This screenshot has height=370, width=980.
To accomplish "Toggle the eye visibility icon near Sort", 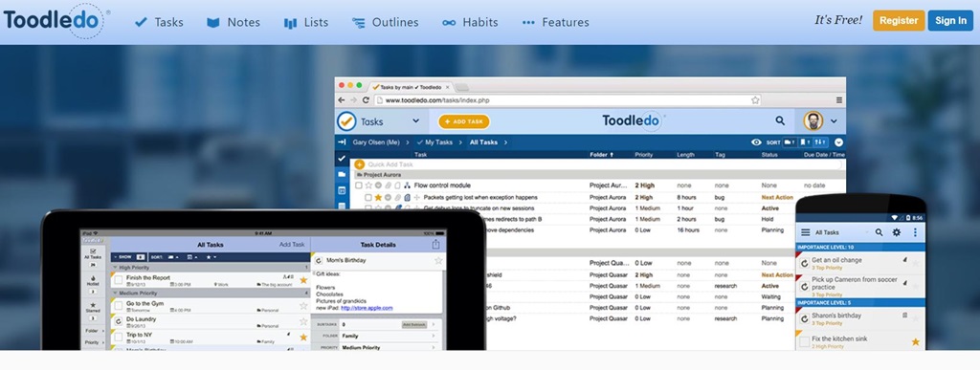I will coord(756,142).
